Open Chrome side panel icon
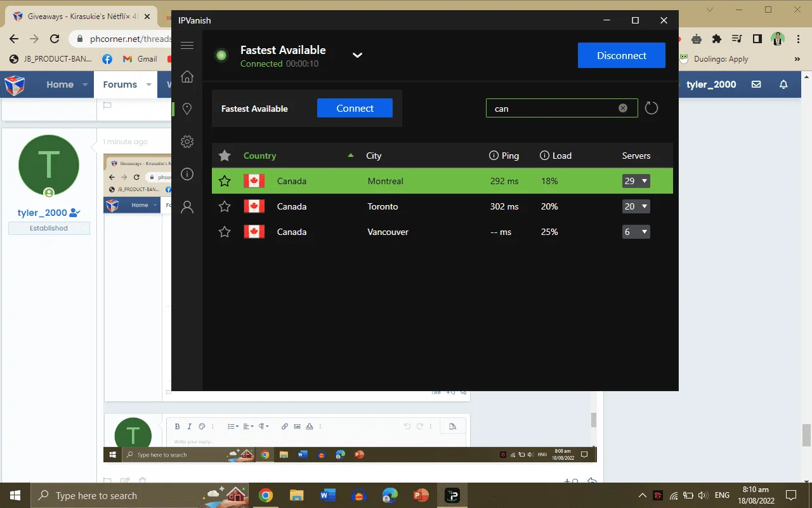This screenshot has width=812, height=508. (x=757, y=39)
